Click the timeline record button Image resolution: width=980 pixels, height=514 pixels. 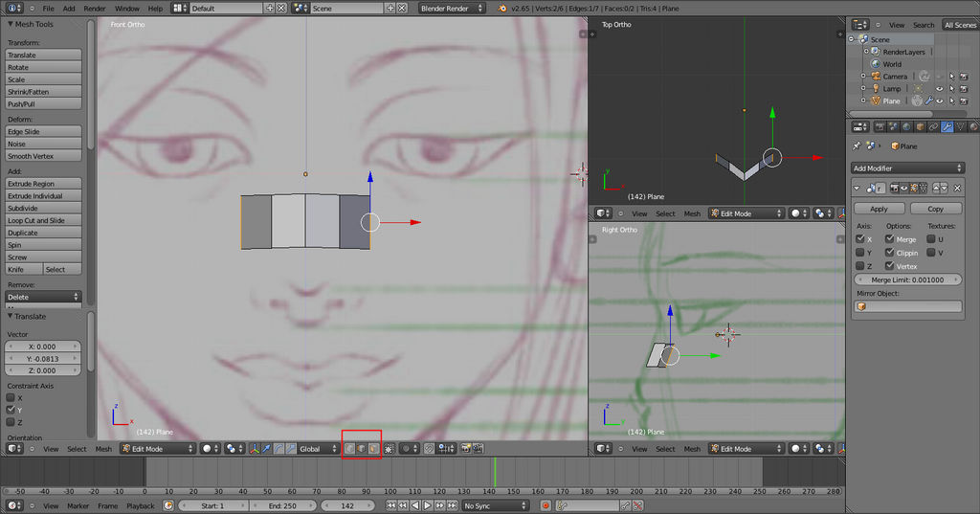(x=546, y=505)
